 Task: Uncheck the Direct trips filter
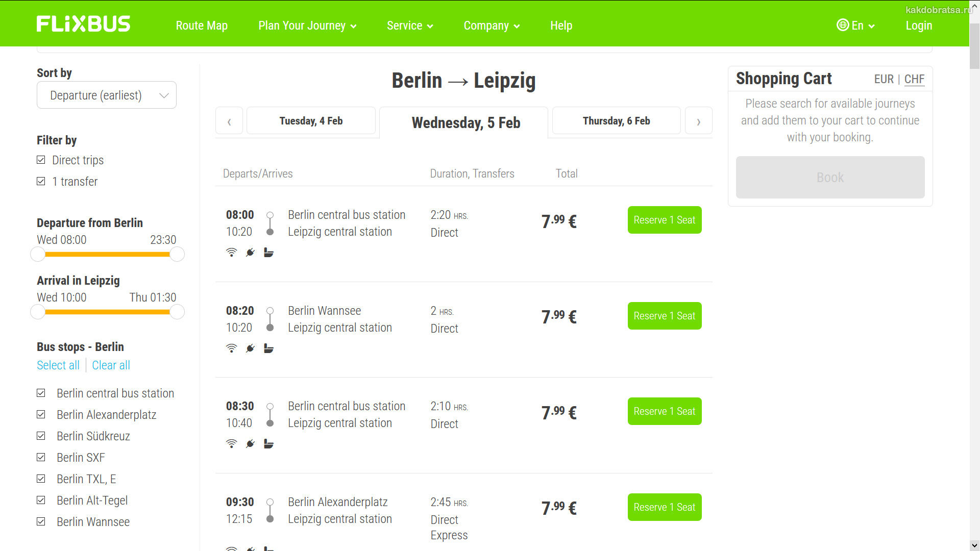point(41,160)
